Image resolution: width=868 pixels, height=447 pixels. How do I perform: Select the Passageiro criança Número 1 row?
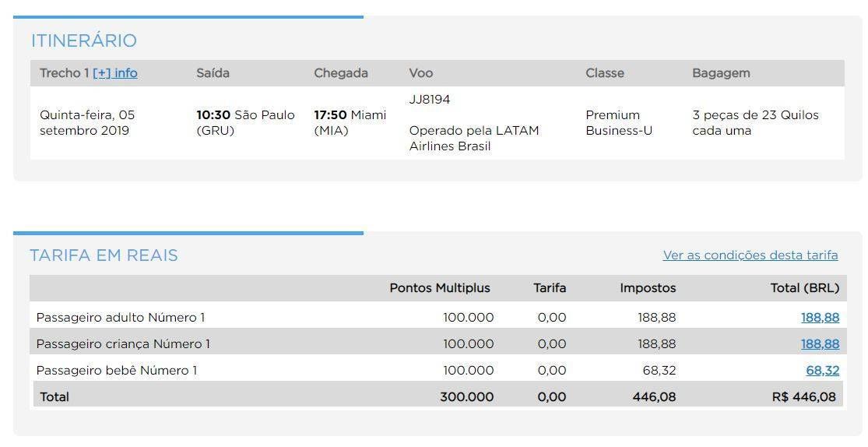point(438,343)
